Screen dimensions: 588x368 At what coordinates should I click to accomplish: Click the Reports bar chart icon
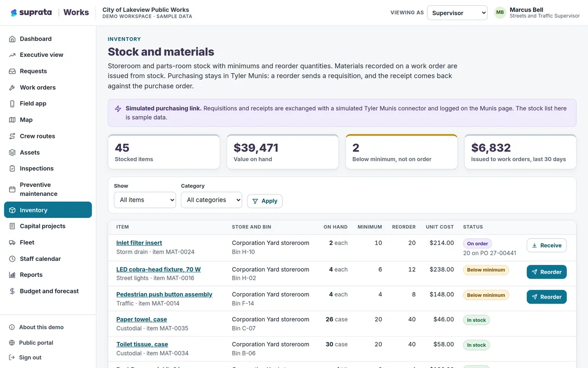coord(12,275)
